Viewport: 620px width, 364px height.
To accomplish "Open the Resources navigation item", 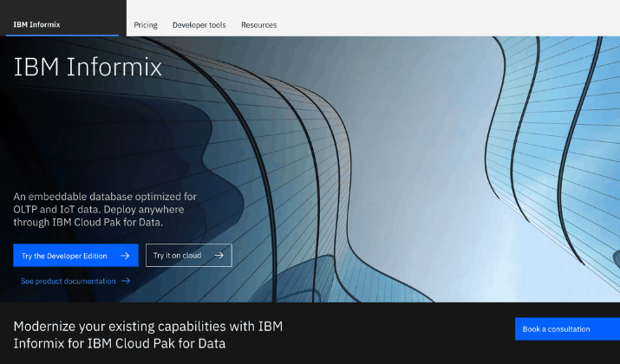I will click(x=258, y=25).
